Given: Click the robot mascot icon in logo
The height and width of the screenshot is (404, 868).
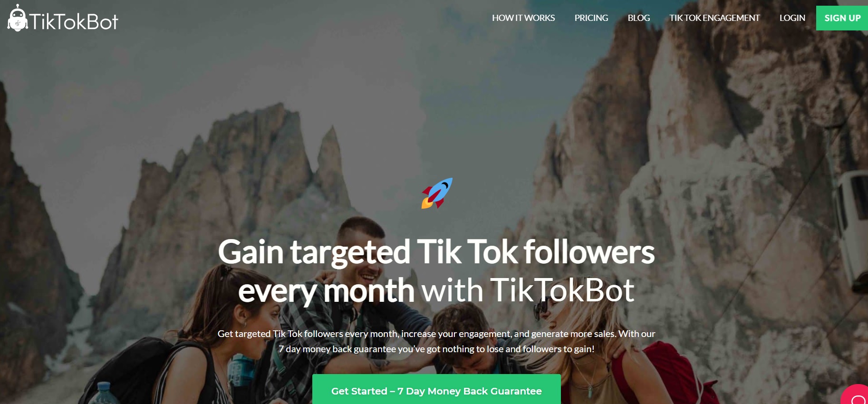Looking at the screenshot, I should click(18, 19).
